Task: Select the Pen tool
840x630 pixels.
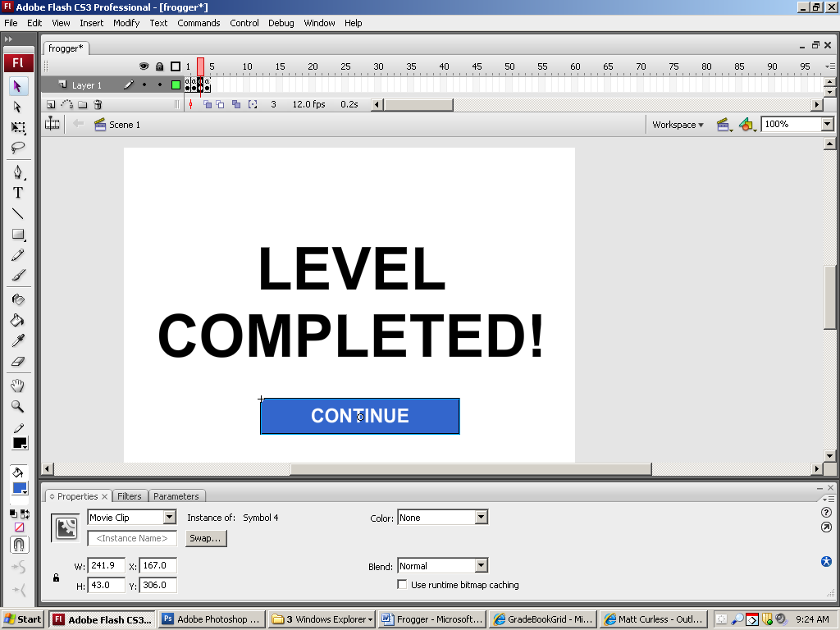Action: tap(17, 172)
